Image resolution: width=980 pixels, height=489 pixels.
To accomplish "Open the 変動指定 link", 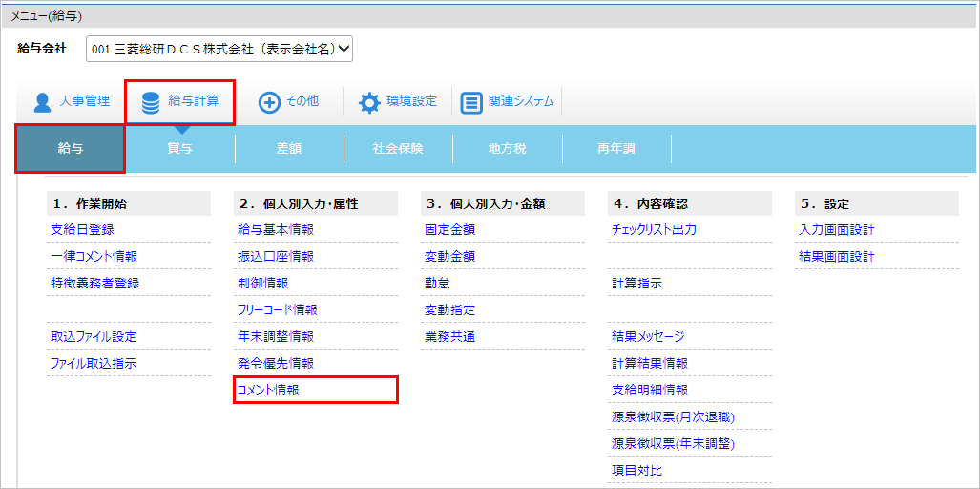I will [450, 309].
